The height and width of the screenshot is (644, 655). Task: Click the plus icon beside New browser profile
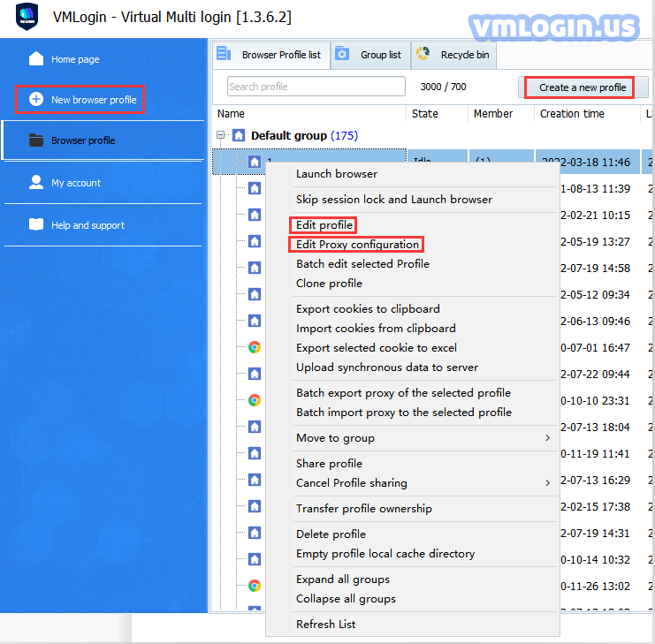point(36,99)
